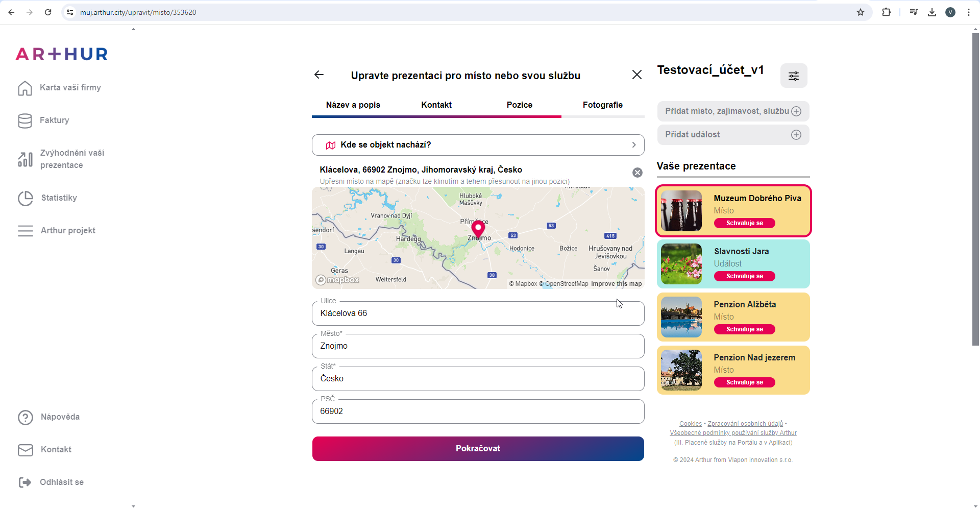
Task: Click the red location pin on map
Action: click(478, 228)
